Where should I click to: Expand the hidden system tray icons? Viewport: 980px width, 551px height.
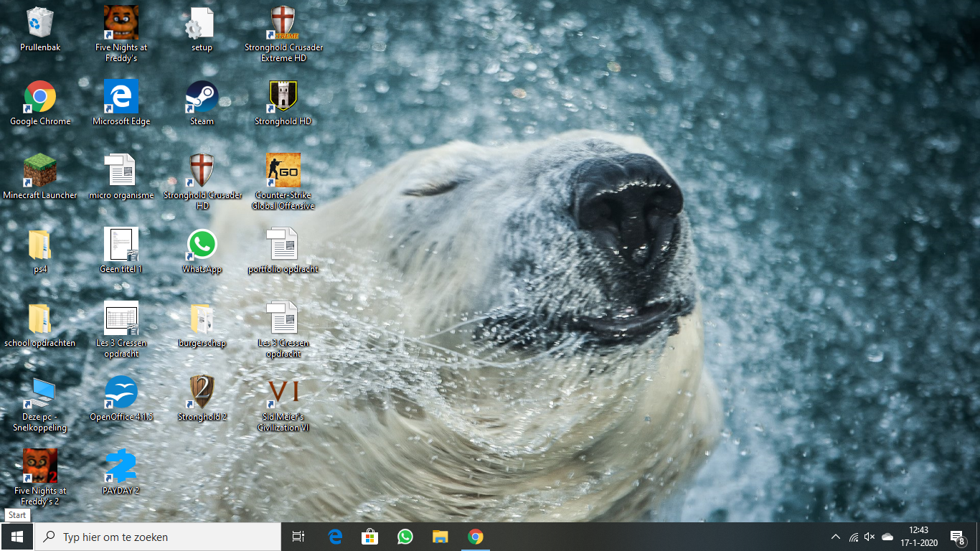point(835,537)
